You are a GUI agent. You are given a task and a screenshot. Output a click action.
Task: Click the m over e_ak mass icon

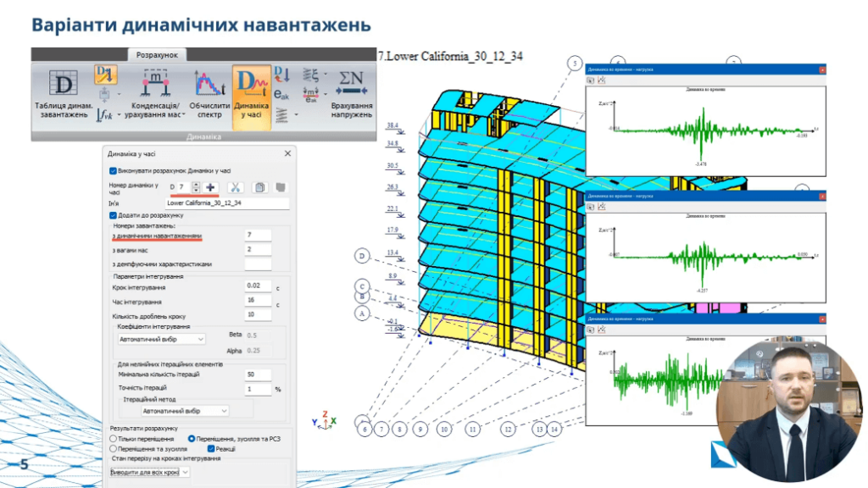pyautogui.click(x=310, y=95)
